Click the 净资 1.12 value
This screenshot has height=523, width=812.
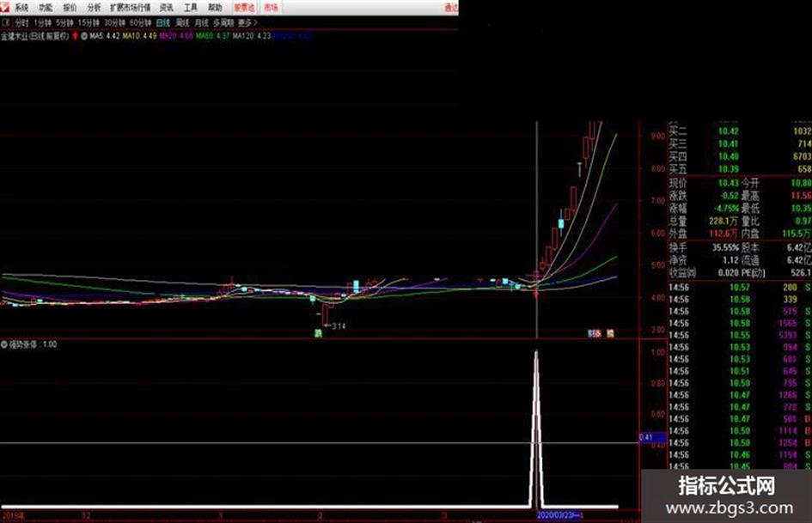(x=730, y=260)
